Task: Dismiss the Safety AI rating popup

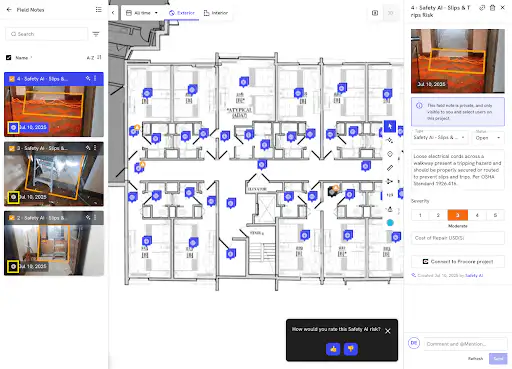Action: coord(388,331)
